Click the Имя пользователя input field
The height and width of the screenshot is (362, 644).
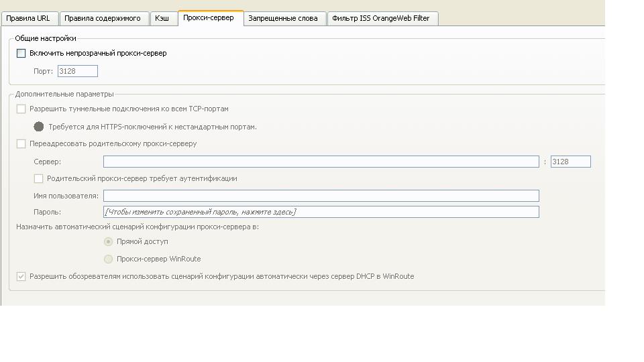pyautogui.click(x=321, y=196)
